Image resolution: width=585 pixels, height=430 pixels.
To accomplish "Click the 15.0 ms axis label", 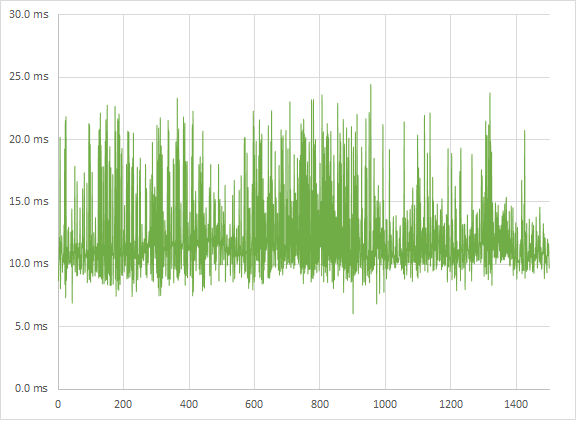I will tap(29, 201).
